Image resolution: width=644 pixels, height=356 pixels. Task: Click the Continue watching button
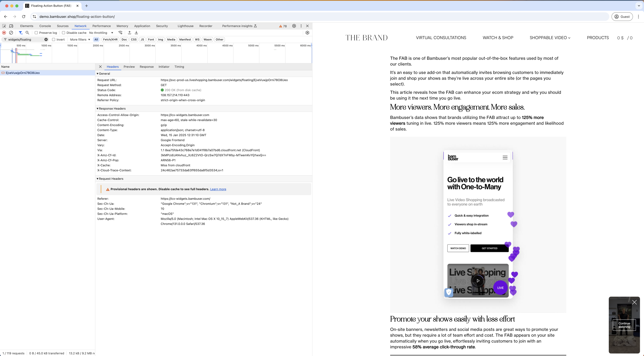[624, 325]
